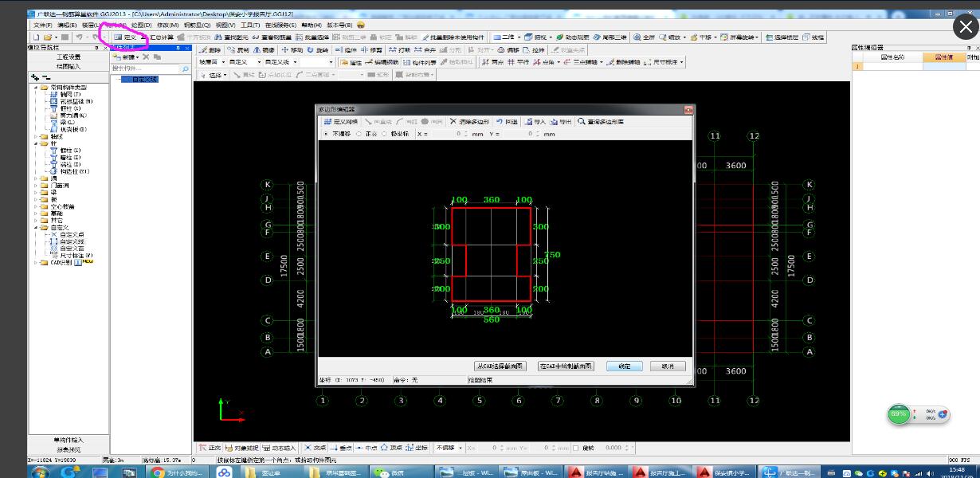Click the 从CAD选择截面图 button
This screenshot has height=478, width=980.
click(500, 366)
